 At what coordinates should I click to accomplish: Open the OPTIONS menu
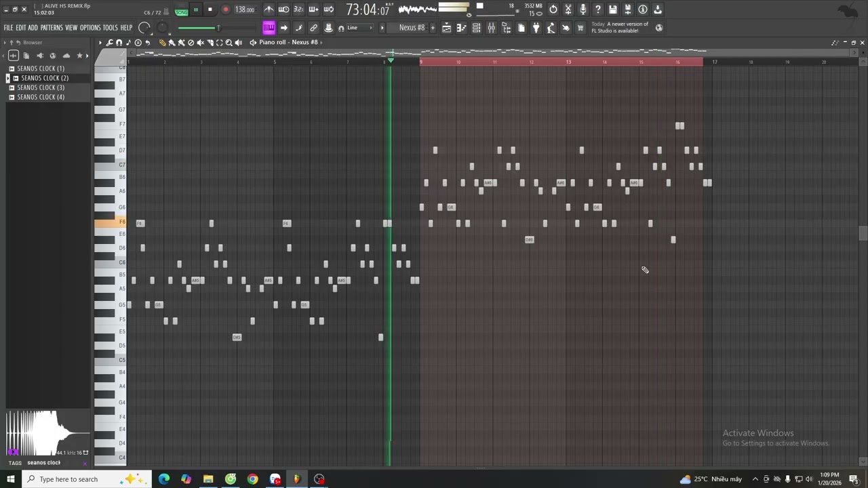click(90, 28)
